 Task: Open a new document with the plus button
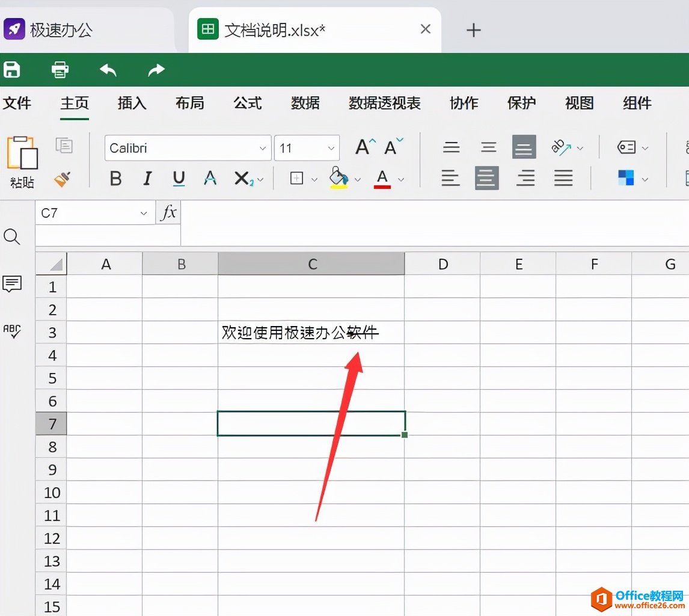pyautogui.click(x=473, y=29)
